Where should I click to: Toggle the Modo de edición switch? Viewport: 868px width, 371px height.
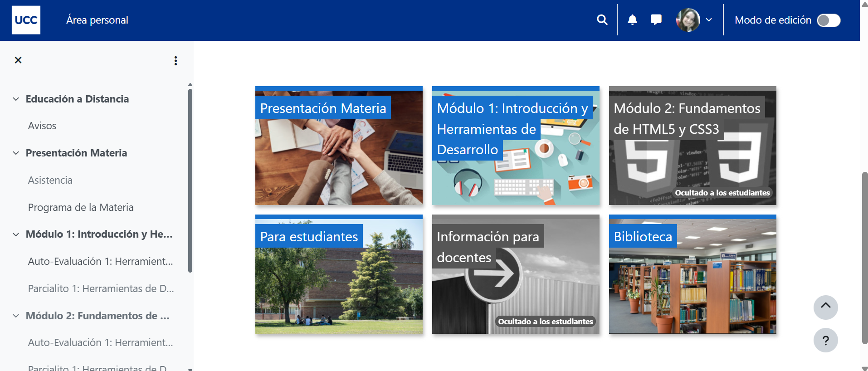(x=828, y=20)
